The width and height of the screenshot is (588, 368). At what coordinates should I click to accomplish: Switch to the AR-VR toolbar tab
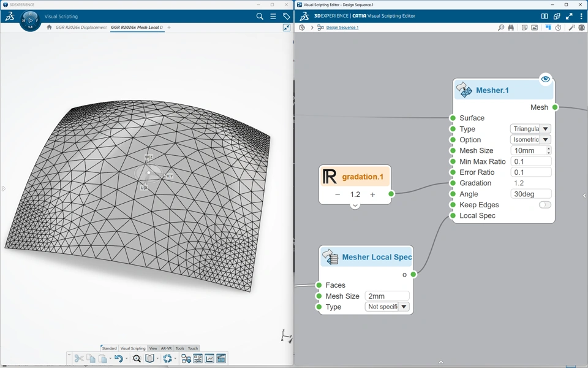166,348
